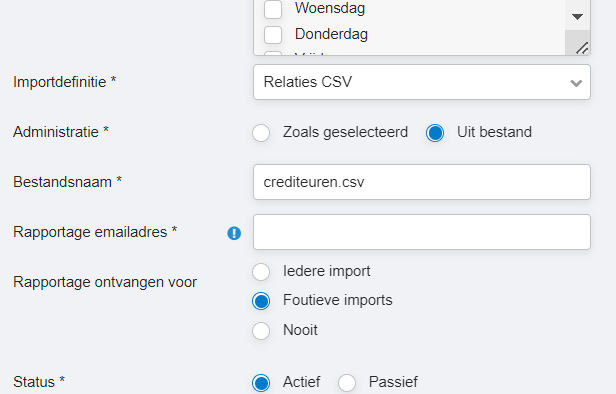Click the resize grip of the days list
The height and width of the screenshot is (394, 616).
pyautogui.click(x=582, y=48)
